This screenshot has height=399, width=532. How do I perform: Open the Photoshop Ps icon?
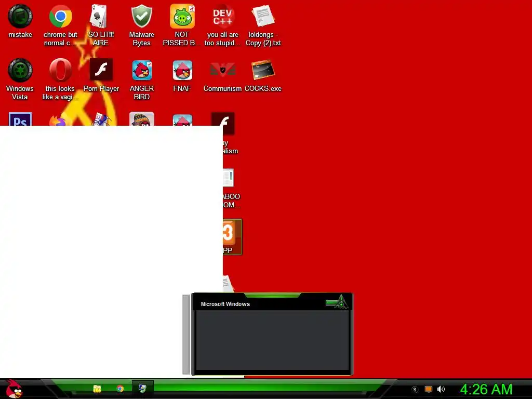(x=20, y=119)
